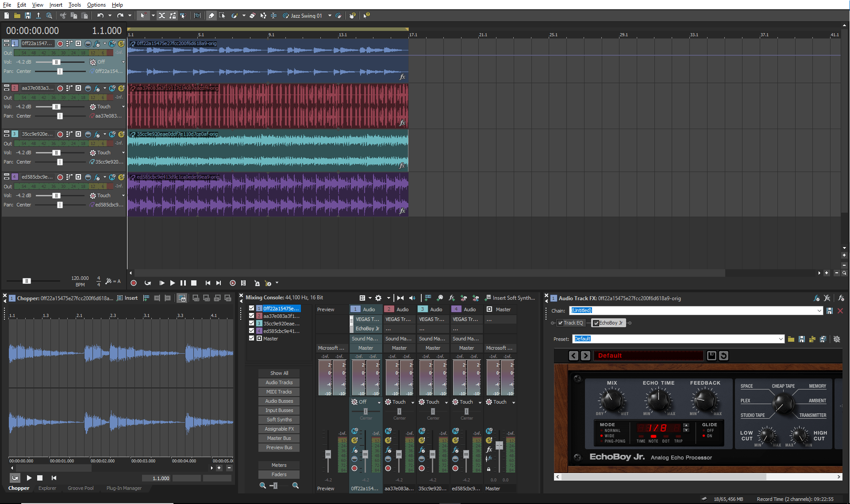Uncheck Master in Mixing Console channel list

pos(252,339)
